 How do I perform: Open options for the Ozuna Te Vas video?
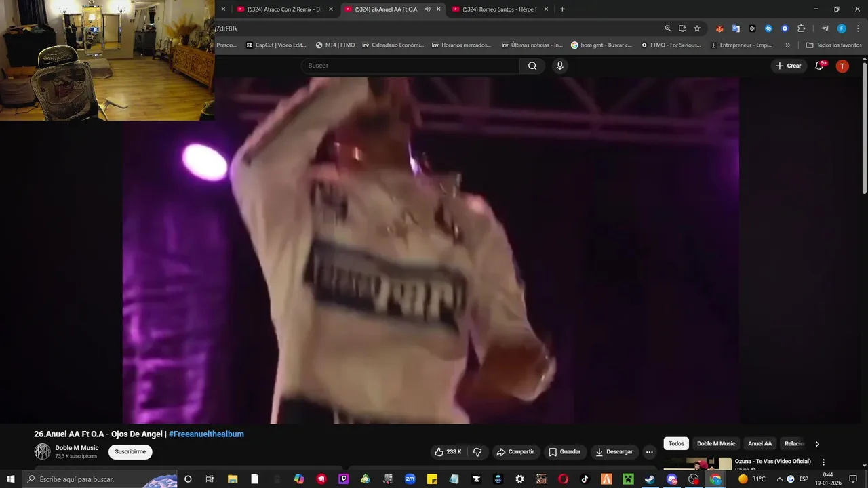point(823,462)
